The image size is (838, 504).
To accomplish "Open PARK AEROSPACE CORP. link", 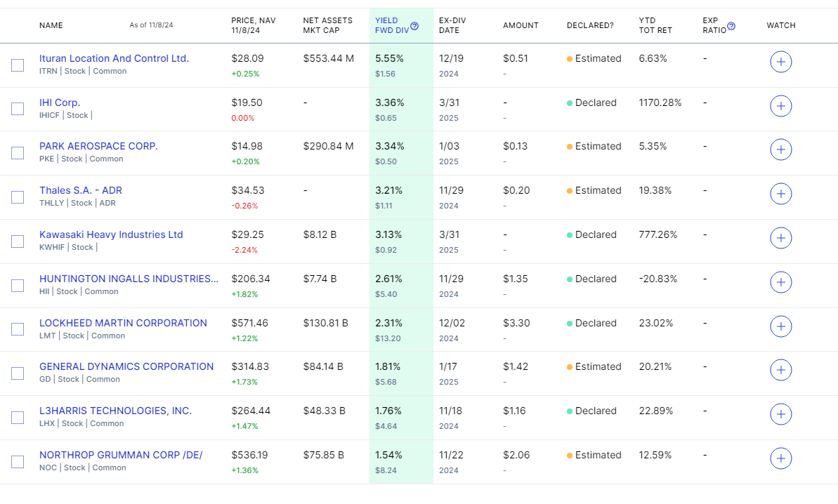I will [x=98, y=146].
